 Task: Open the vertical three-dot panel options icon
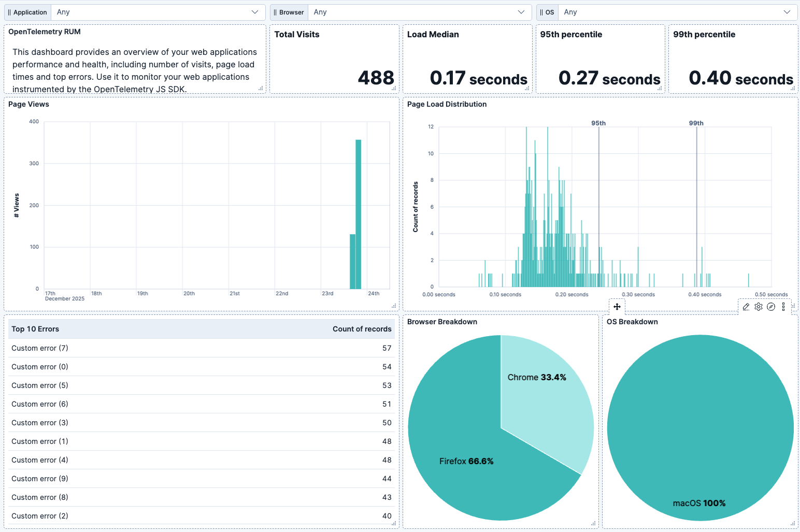[x=783, y=307]
